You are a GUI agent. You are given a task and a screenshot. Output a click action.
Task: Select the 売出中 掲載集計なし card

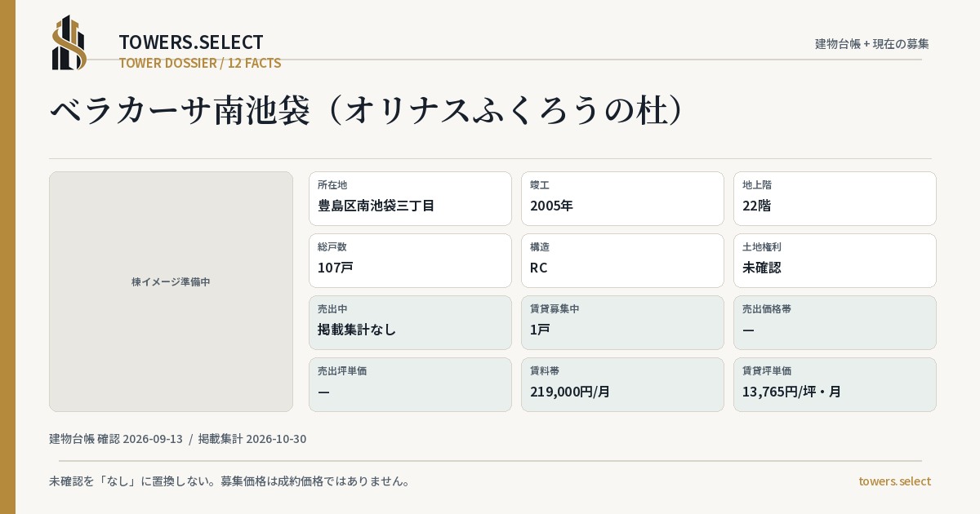point(410,322)
